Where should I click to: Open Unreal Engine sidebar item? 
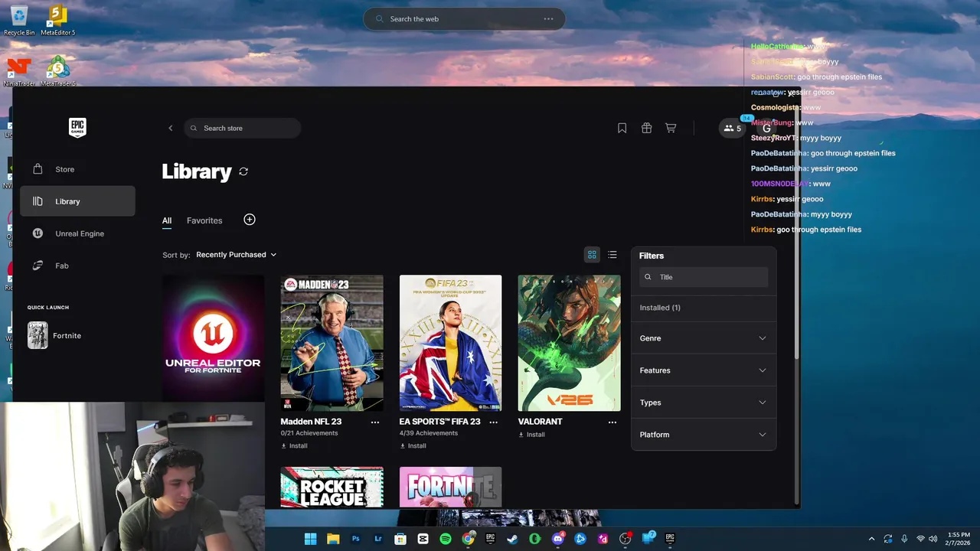77,233
